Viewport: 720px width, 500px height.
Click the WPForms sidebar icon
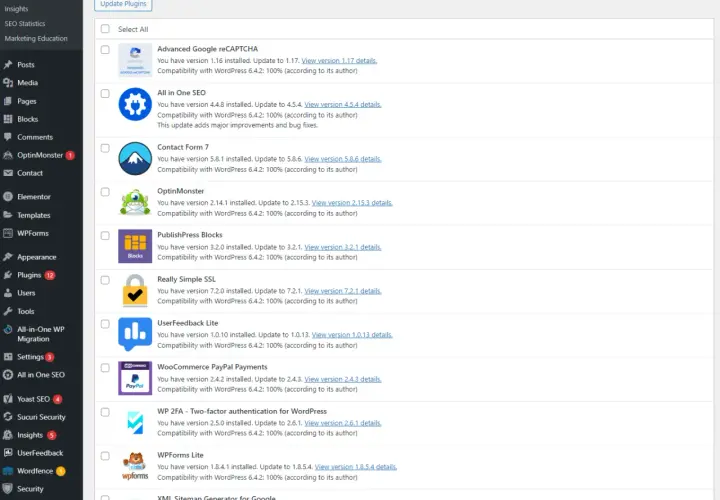[8, 233]
